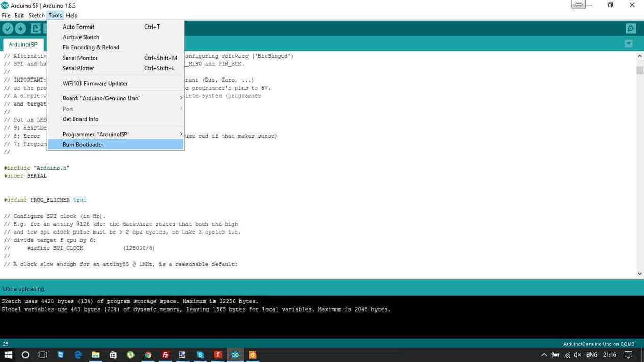Open the red 'f' app on taskbar
This screenshot has width=644, height=362.
click(218, 355)
